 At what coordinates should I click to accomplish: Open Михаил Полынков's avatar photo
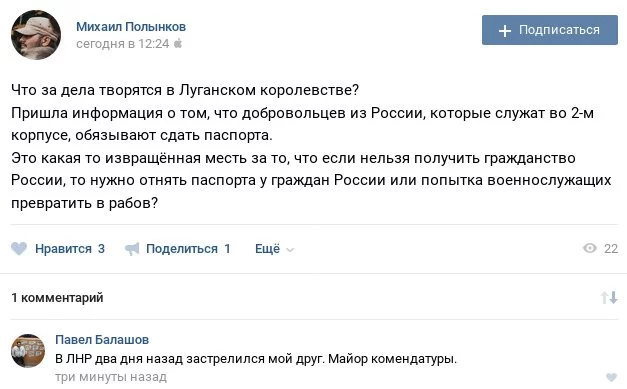click(36, 35)
